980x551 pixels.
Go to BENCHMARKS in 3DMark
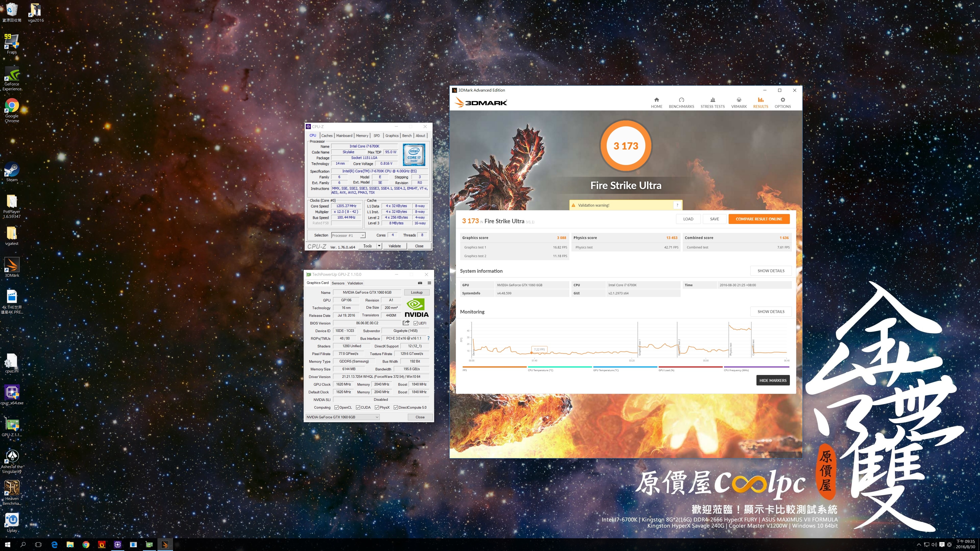tap(681, 103)
